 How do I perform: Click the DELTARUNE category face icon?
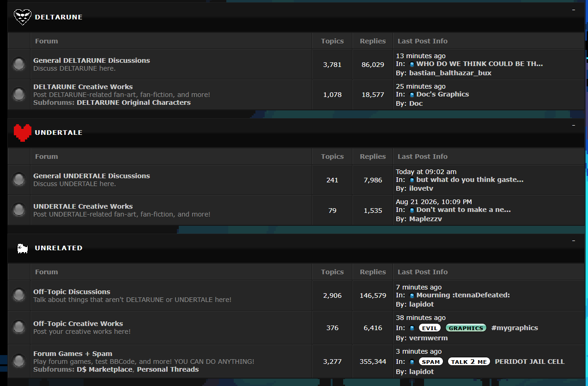tap(22, 17)
